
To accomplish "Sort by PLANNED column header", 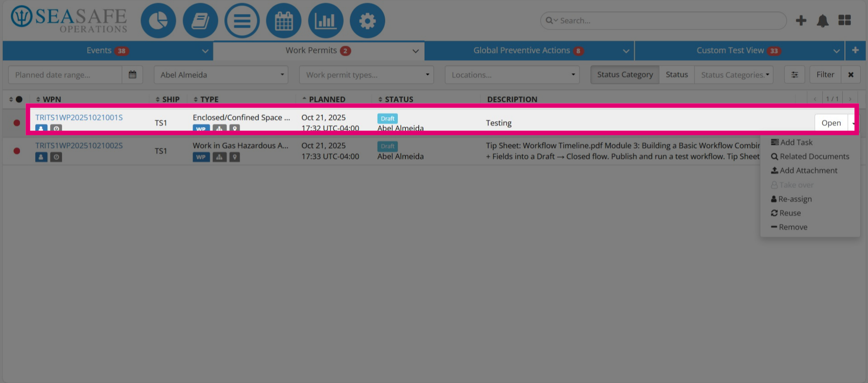I will [324, 99].
